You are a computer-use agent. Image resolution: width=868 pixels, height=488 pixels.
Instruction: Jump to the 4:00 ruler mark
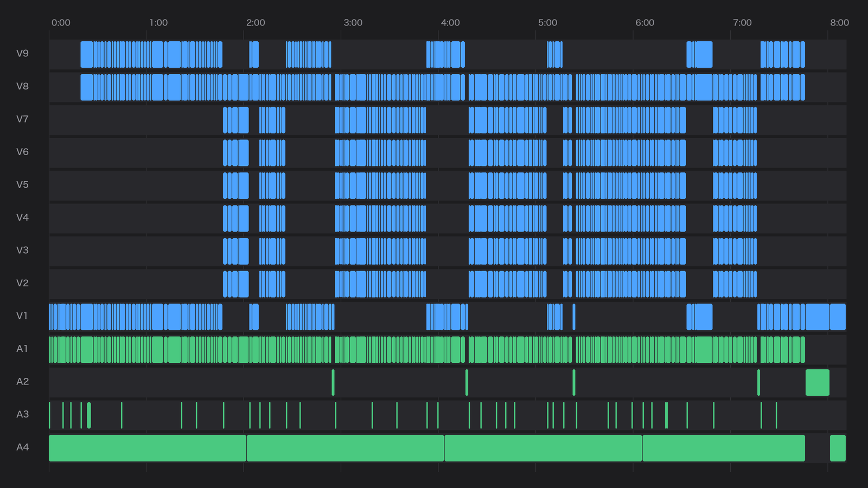pos(450,22)
